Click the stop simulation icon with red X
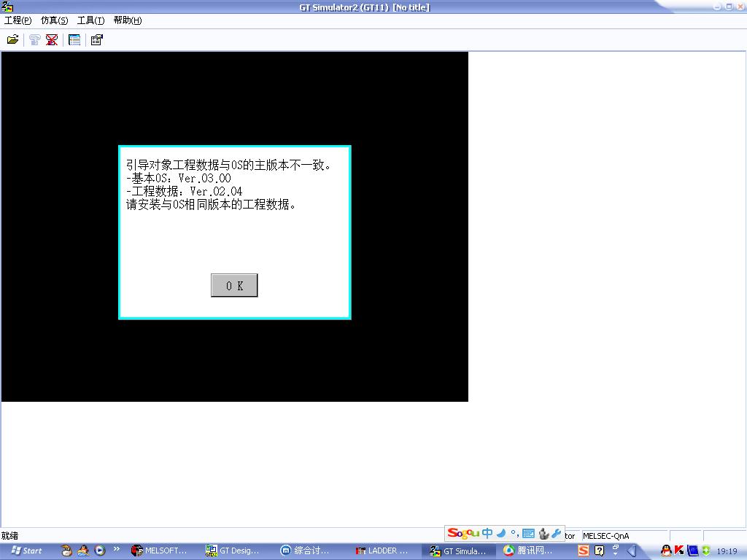Viewport: 747px width, 560px height. (52, 40)
